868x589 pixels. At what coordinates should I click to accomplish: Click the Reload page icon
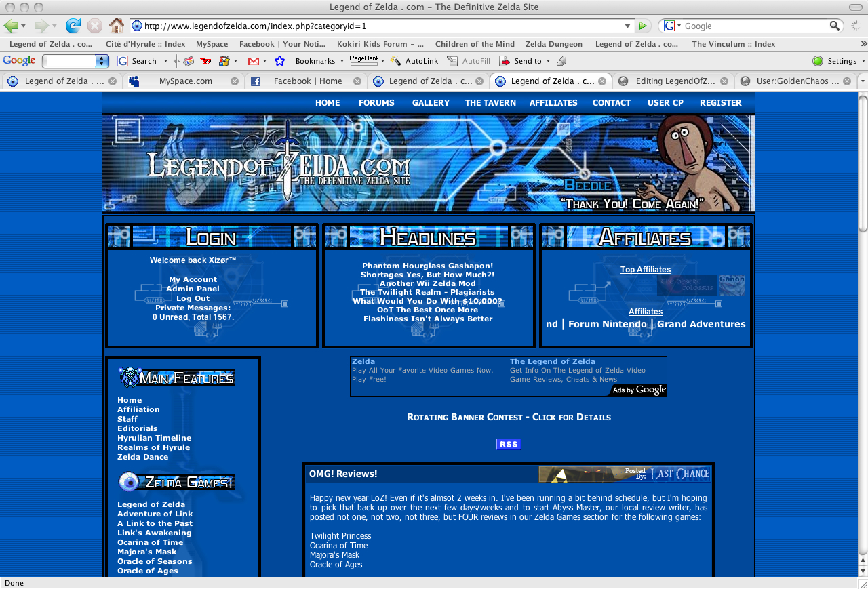(73, 26)
